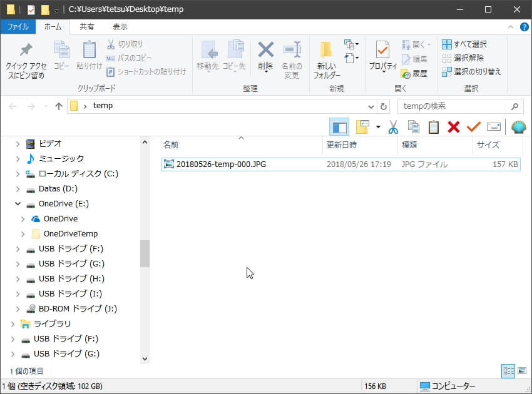The height and width of the screenshot is (394, 532).
Task: Click in the temp search box
Action: tap(454, 106)
